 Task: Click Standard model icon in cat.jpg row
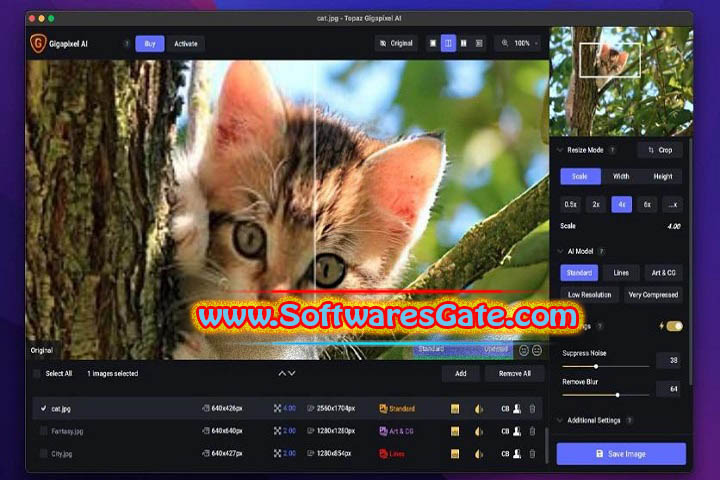[383, 408]
